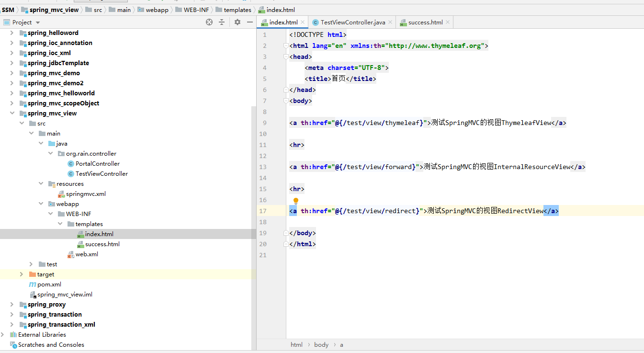Click html in editor breadcrumb
The height and width of the screenshot is (353, 644).
click(296, 345)
